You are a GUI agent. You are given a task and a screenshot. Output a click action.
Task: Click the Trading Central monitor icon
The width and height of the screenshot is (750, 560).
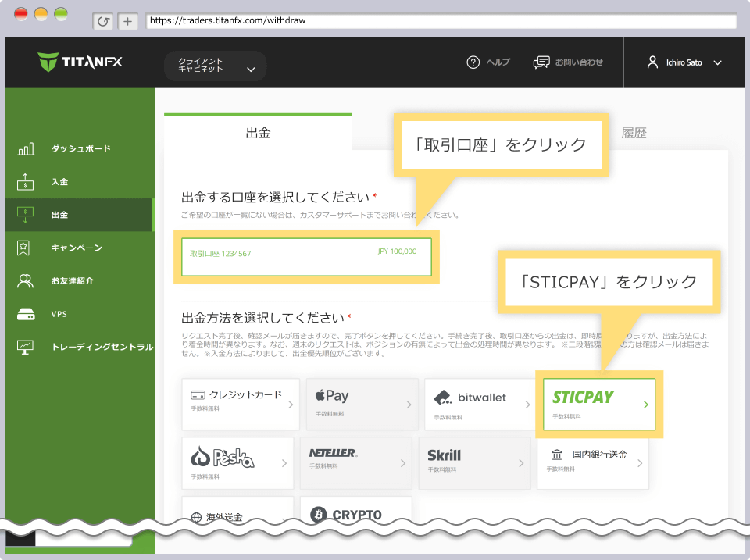click(25, 348)
